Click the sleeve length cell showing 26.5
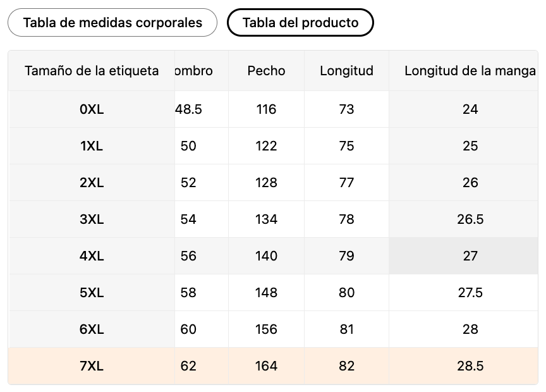 point(470,219)
